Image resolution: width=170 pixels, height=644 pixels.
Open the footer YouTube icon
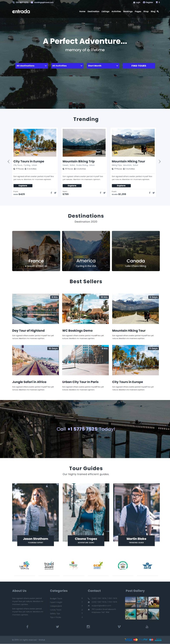click(x=147, y=627)
